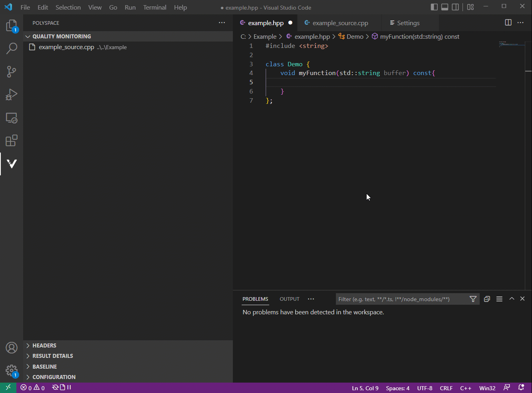Open Source Control from the Activity Bar
The image size is (532, 393).
(12, 71)
